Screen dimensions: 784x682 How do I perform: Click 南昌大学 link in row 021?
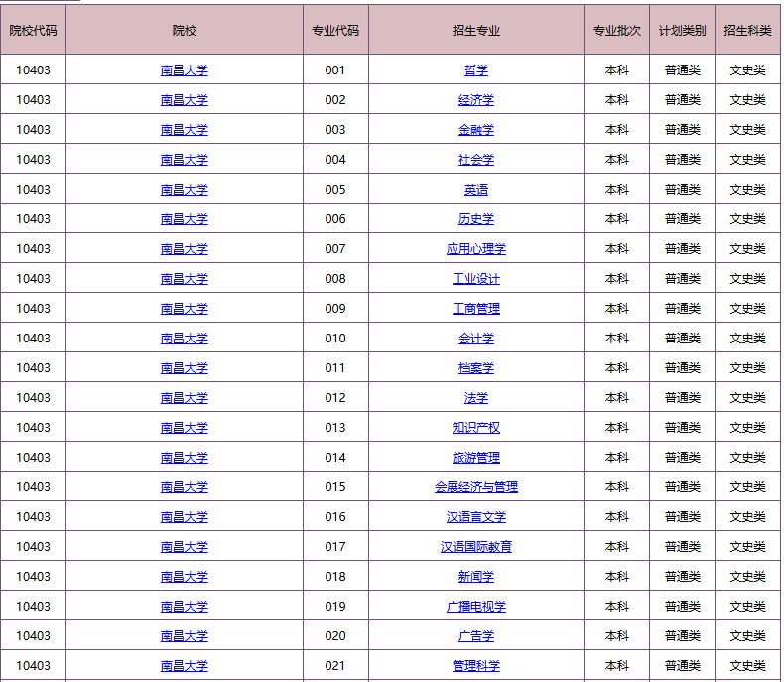point(184,666)
